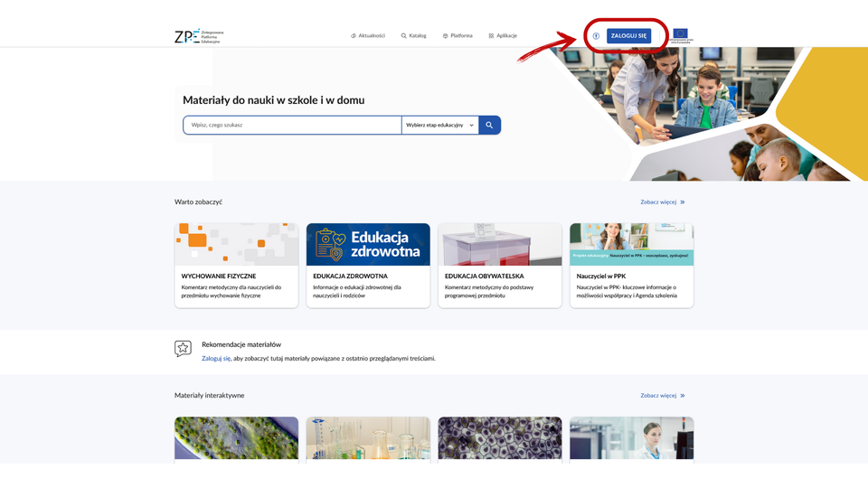Image resolution: width=868 pixels, height=488 pixels.
Task: Open the EDUKACJA ZDROWOTNA card
Action: pos(368,266)
